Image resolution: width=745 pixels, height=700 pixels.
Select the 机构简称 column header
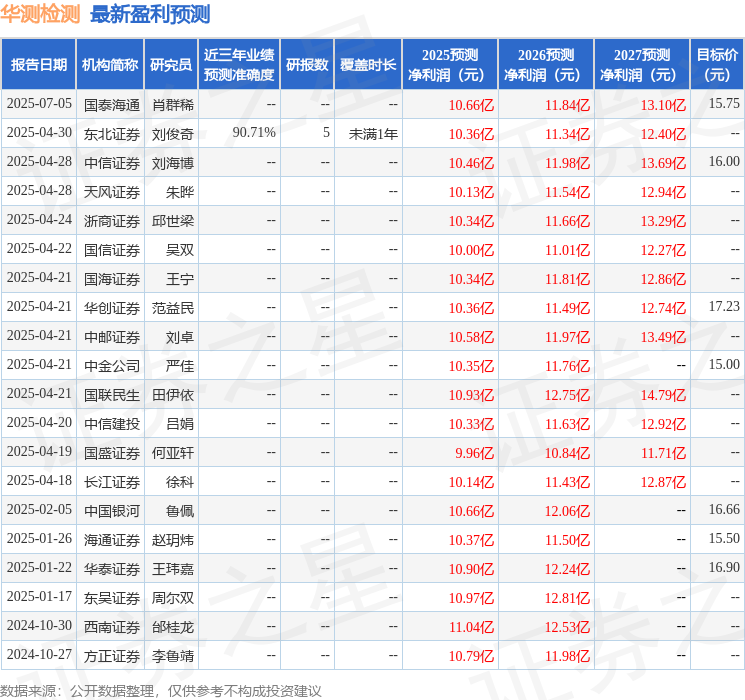click(x=110, y=65)
